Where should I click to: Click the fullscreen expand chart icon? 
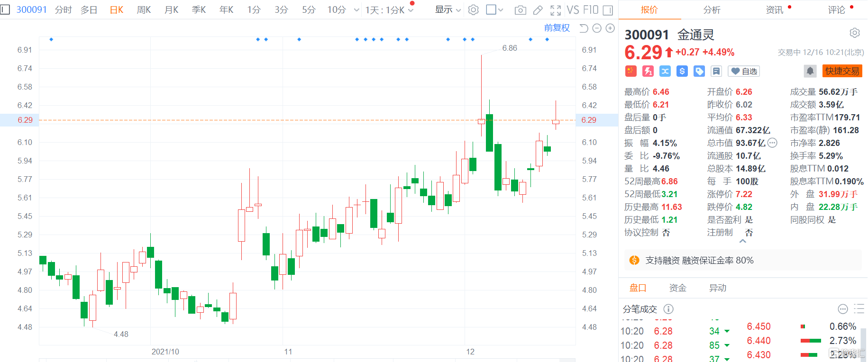coord(556,10)
